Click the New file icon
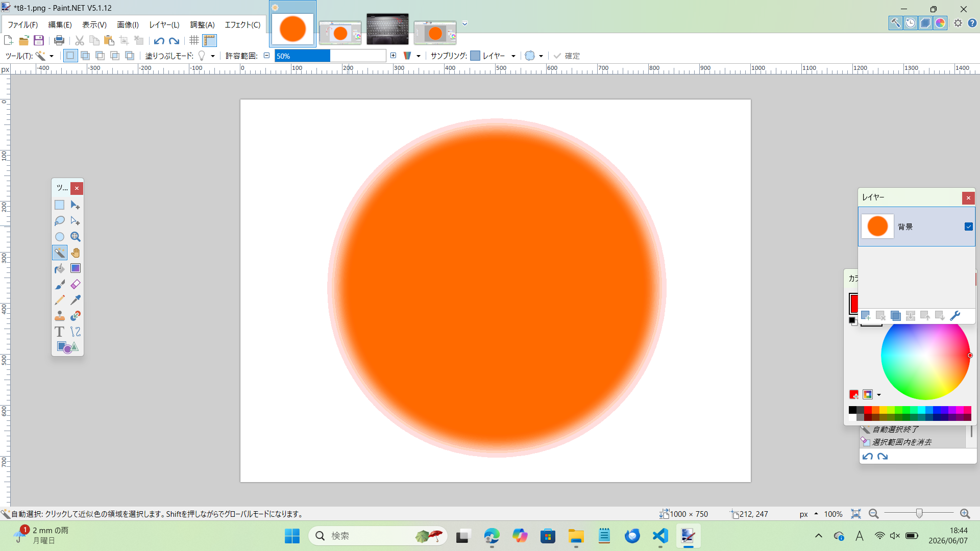This screenshot has height=551, width=980. [x=8, y=40]
